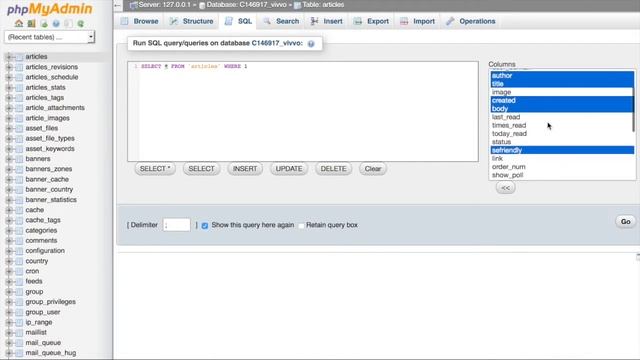Expand the articles_tags tree node

click(x=9, y=98)
